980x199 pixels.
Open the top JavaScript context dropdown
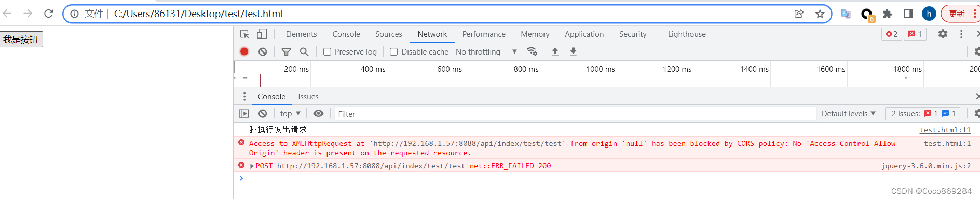click(x=290, y=114)
